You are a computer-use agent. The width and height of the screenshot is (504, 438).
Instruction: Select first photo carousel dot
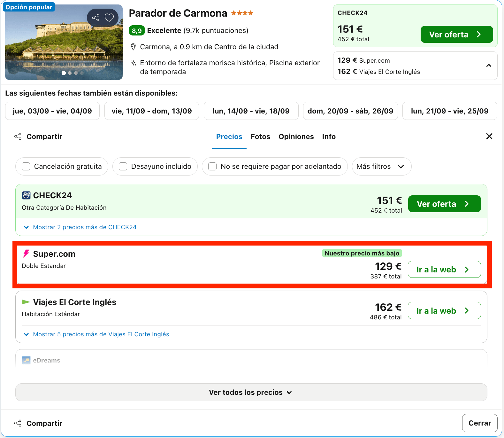pos(64,73)
